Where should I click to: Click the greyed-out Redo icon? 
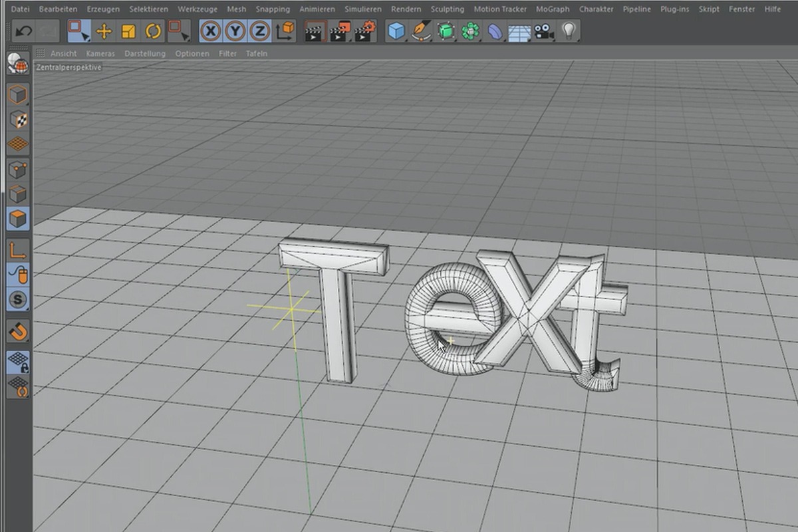48,31
